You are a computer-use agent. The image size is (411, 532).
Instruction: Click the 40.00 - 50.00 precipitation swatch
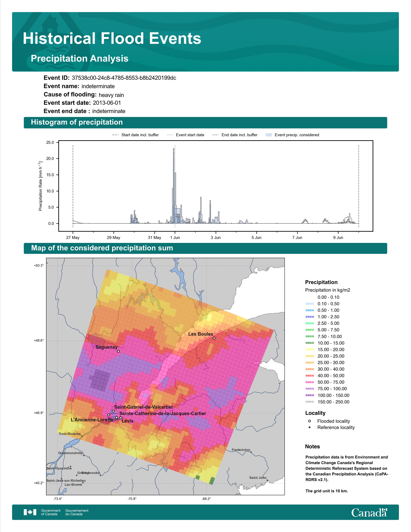tap(309, 376)
